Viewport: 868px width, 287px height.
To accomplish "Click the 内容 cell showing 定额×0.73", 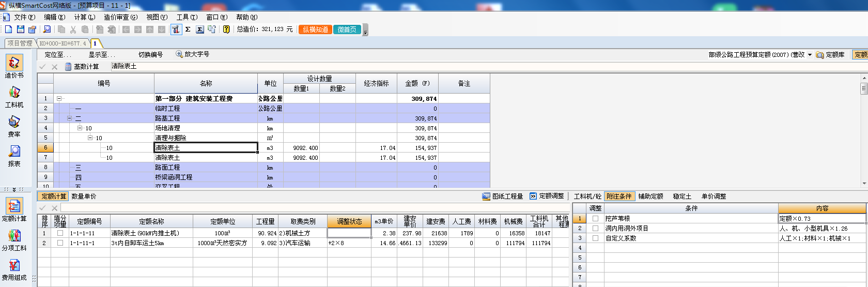I will pyautogui.click(x=822, y=219).
